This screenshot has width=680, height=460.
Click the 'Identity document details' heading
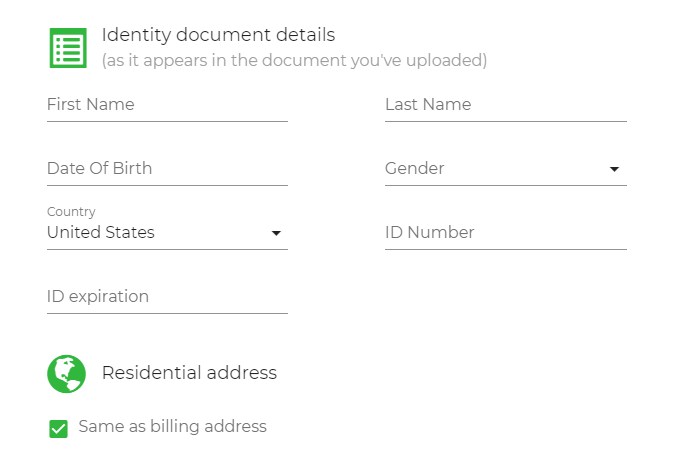pos(218,35)
